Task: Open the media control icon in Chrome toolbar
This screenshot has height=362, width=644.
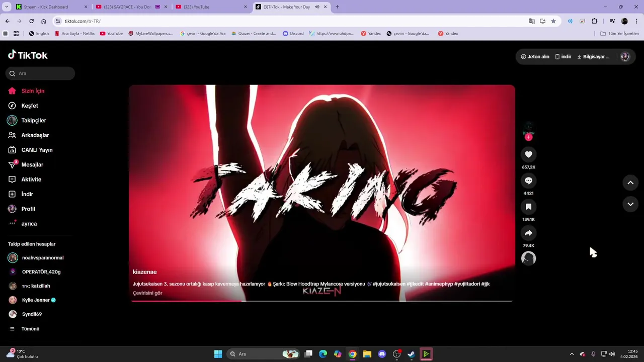Action: coord(612,21)
